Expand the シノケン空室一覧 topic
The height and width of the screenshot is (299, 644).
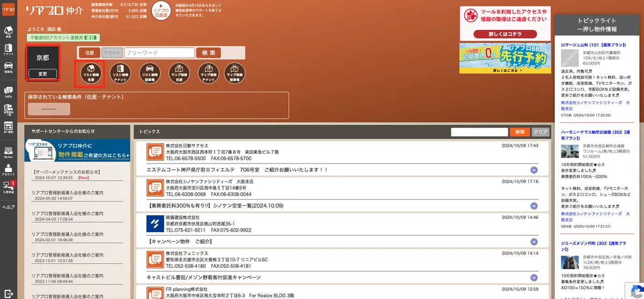tap(534, 206)
